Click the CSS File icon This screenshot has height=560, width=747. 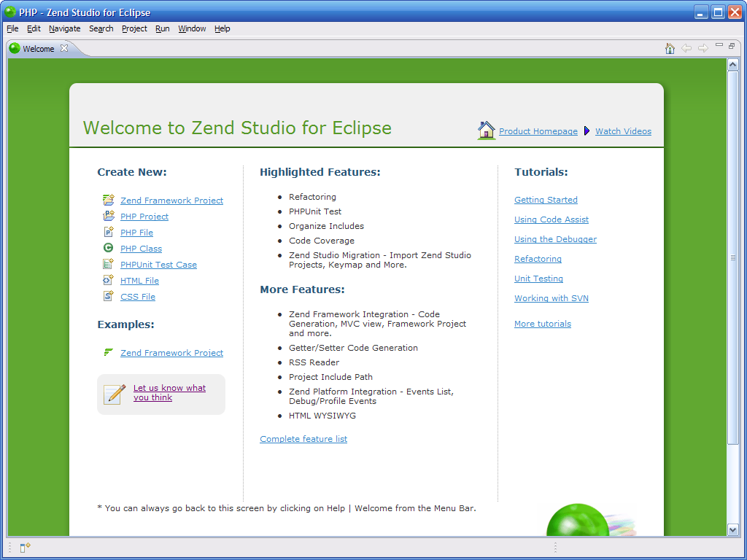click(x=108, y=296)
